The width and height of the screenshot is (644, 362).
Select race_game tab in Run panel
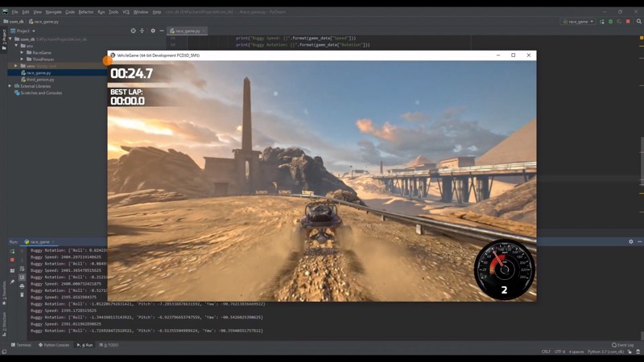pyautogui.click(x=37, y=242)
